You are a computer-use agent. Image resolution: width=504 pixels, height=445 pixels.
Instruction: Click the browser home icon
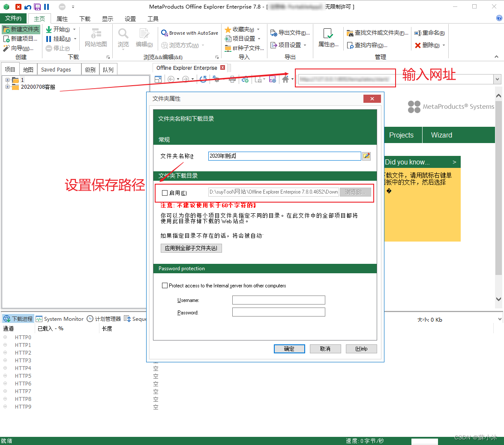pos(285,79)
